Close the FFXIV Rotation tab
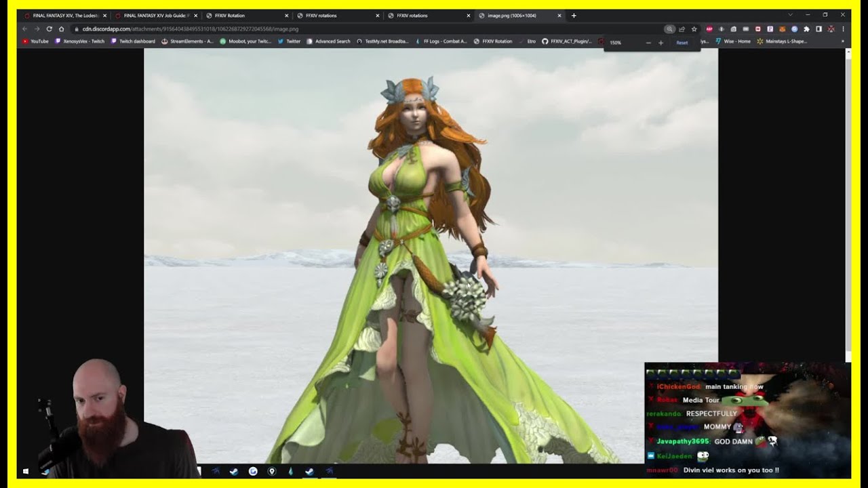Image resolution: width=868 pixels, height=488 pixels. (x=286, y=16)
